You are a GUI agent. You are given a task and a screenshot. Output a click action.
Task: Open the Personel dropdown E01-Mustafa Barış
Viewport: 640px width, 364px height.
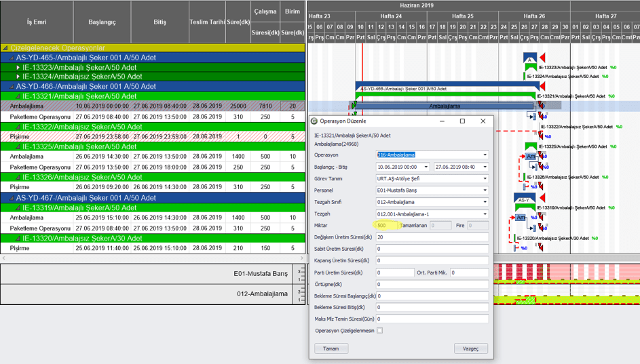pyautogui.click(x=485, y=190)
